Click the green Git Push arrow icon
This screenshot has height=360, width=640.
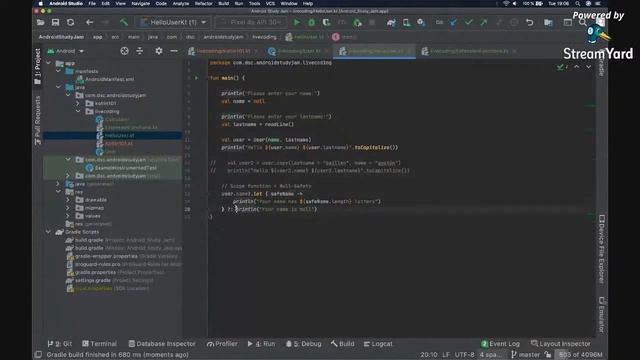tap(484, 22)
